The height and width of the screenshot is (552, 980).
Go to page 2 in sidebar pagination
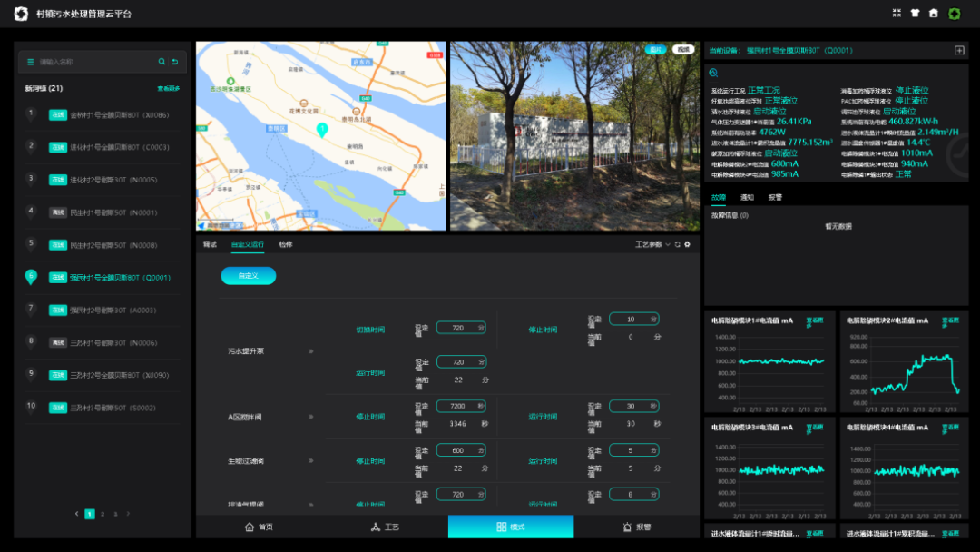coord(103,514)
